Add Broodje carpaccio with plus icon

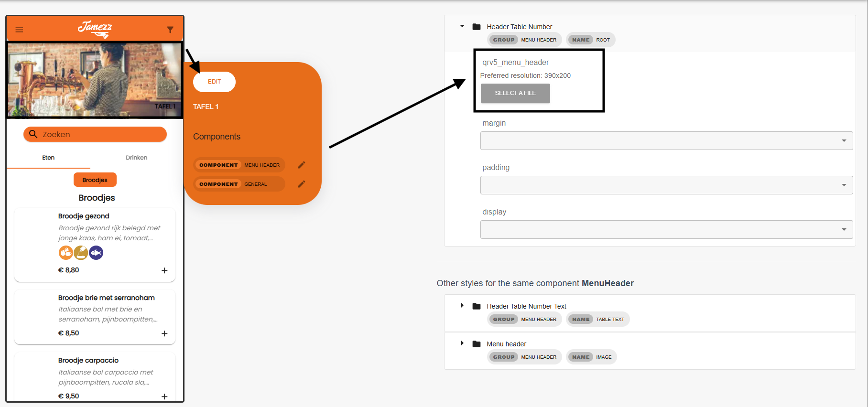tap(164, 396)
